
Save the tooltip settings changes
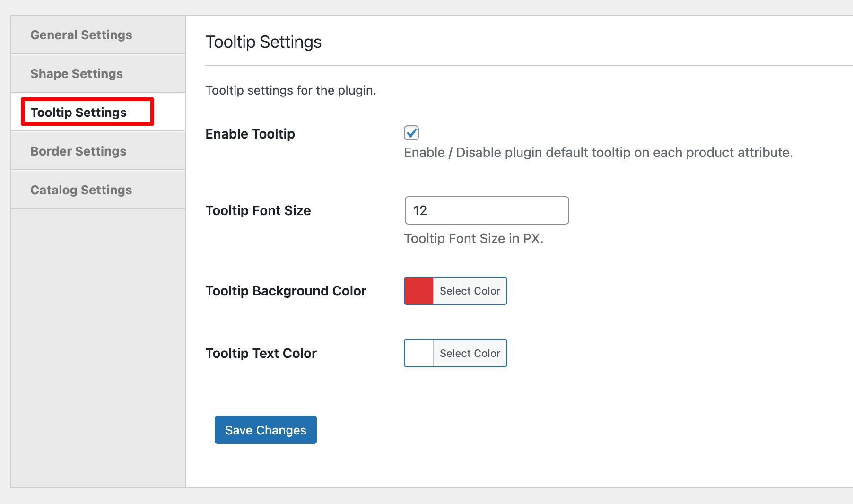click(265, 430)
